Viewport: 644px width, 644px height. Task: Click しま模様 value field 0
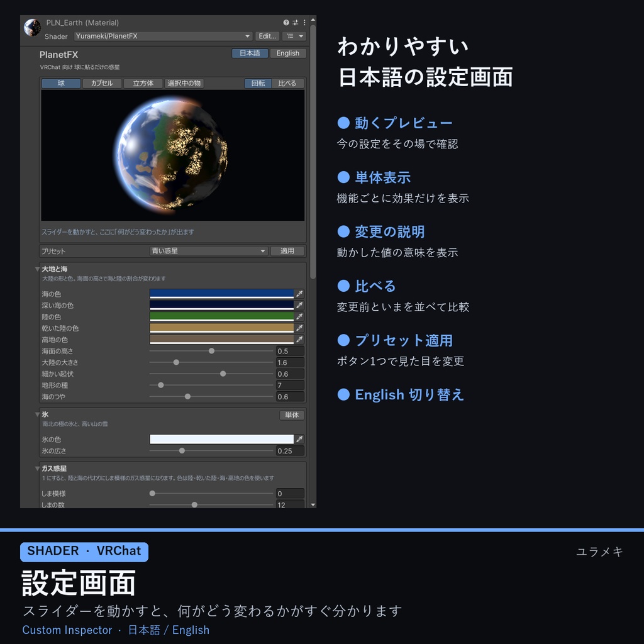pyautogui.click(x=290, y=493)
